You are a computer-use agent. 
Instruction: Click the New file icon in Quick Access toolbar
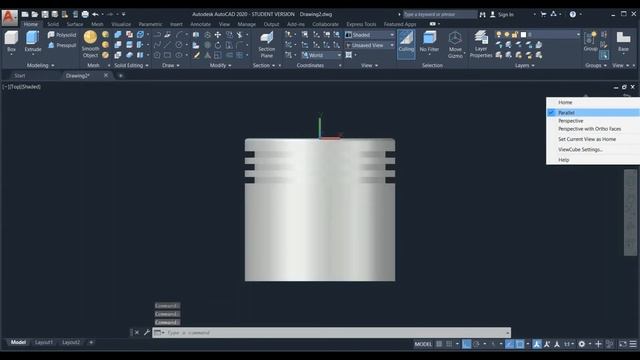25,14
